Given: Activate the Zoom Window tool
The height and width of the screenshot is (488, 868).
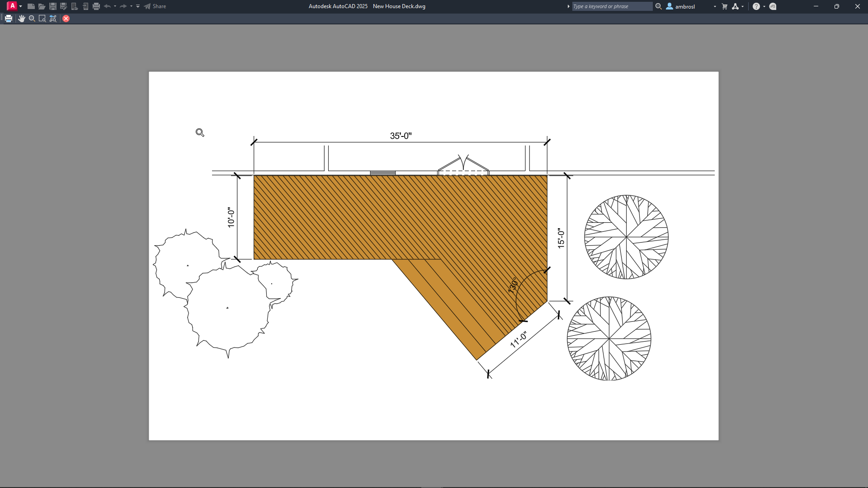Looking at the screenshot, I should click(42, 19).
